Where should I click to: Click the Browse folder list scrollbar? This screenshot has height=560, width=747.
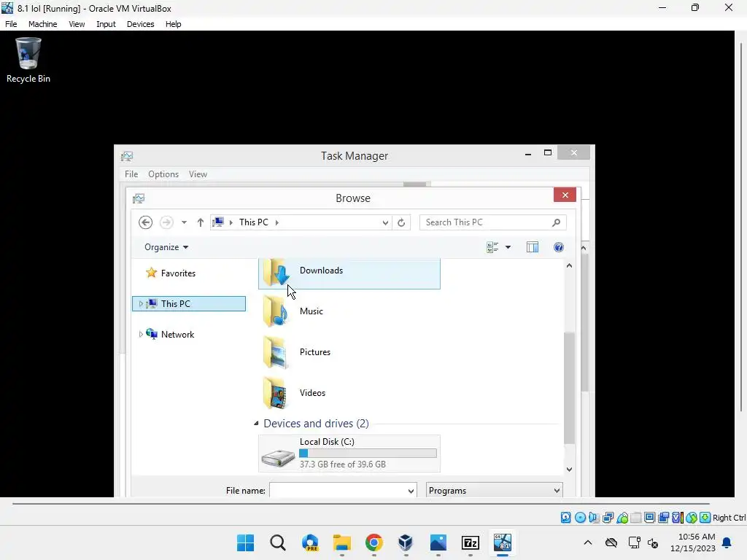569,386
